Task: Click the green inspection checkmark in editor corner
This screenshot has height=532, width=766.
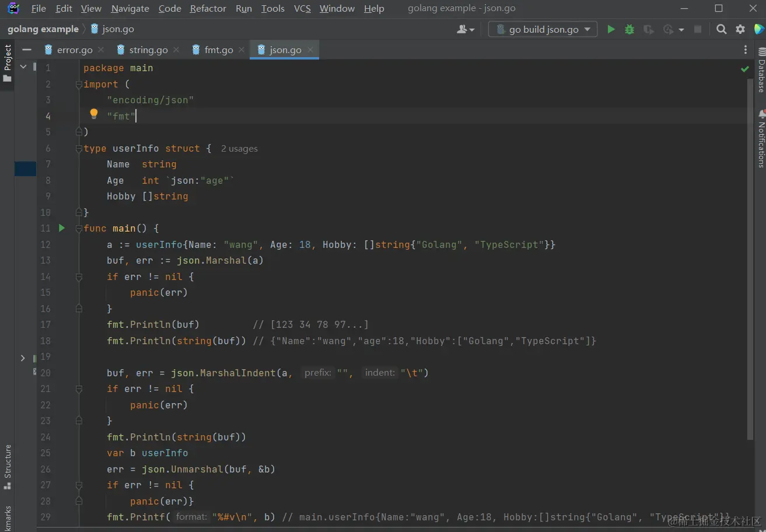Action: 745,69
